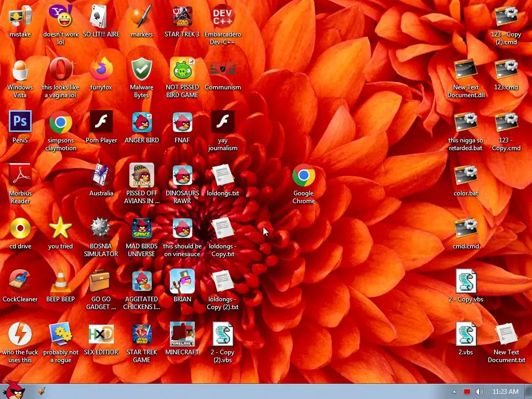Select the 'markers' paint icon

coord(142,16)
